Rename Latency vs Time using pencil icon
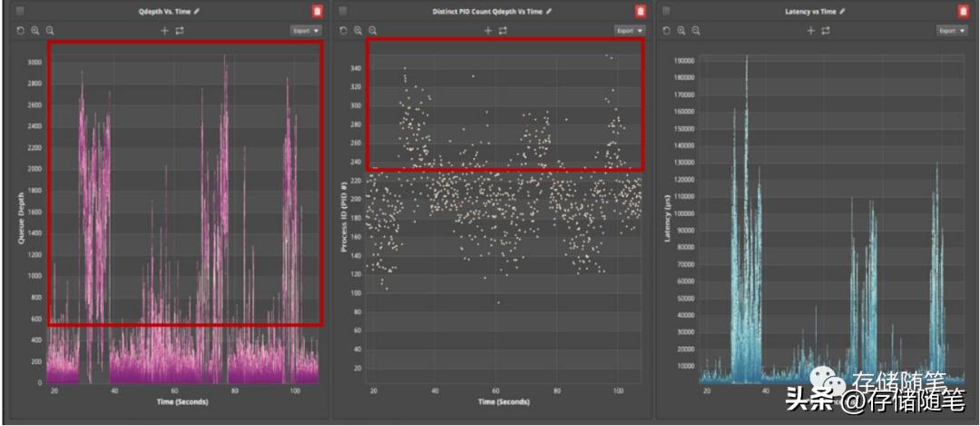The height and width of the screenshot is (426, 980). [844, 11]
